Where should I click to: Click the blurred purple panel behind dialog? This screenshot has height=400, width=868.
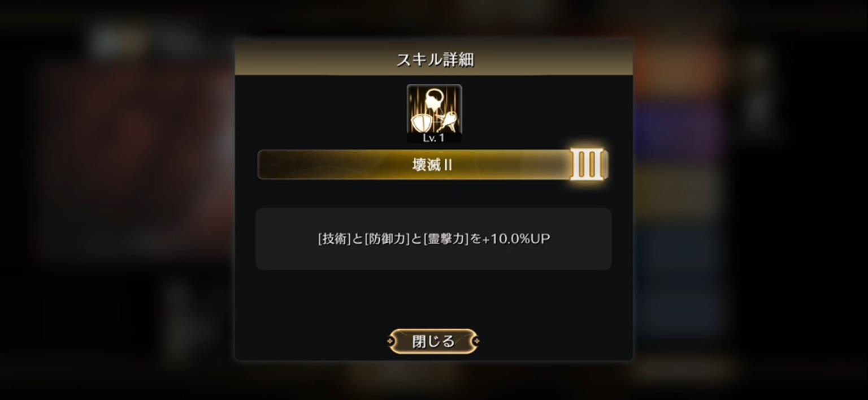pos(678,131)
